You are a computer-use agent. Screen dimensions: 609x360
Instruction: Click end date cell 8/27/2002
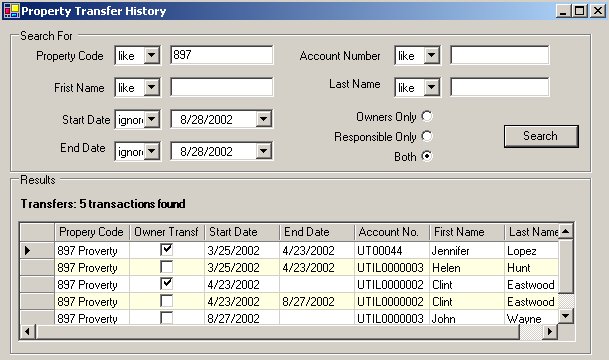click(317, 302)
